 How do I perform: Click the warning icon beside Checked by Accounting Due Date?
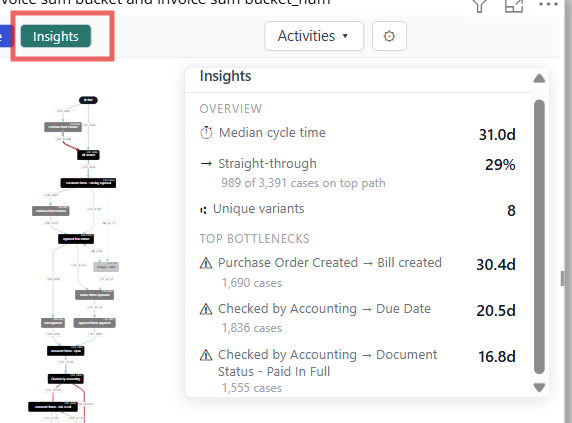206,309
